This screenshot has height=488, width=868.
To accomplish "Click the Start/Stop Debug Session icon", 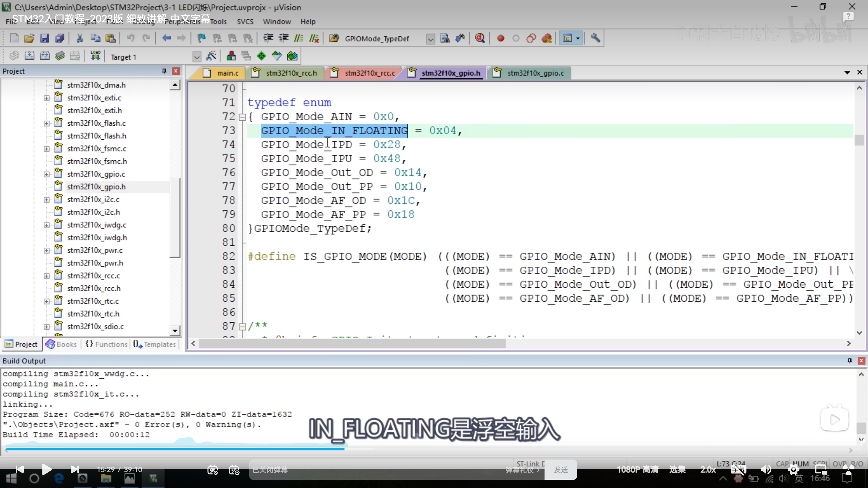I will pyautogui.click(x=479, y=38).
